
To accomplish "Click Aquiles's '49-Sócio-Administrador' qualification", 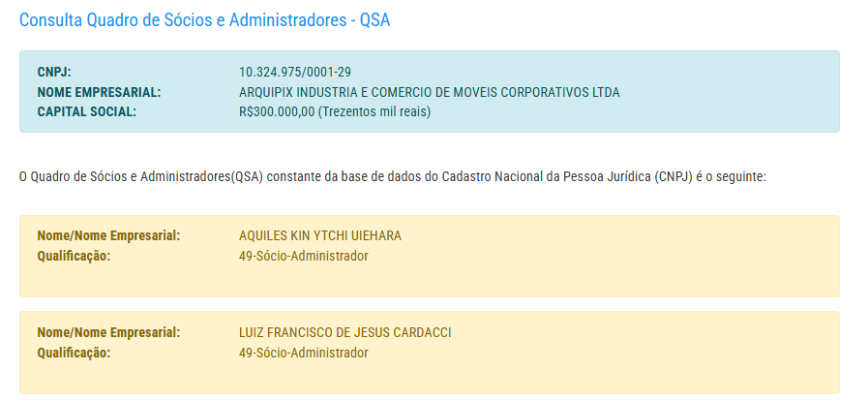I will pyautogui.click(x=303, y=256).
